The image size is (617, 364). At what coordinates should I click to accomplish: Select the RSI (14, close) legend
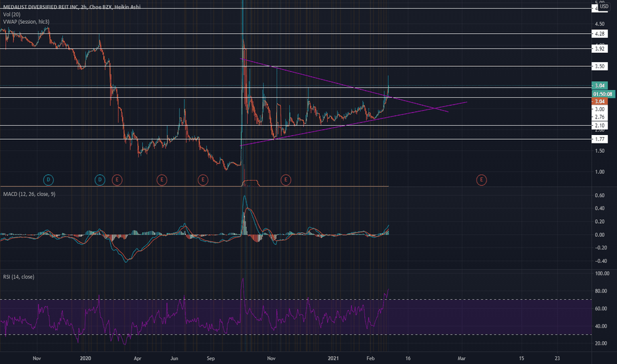click(x=19, y=277)
